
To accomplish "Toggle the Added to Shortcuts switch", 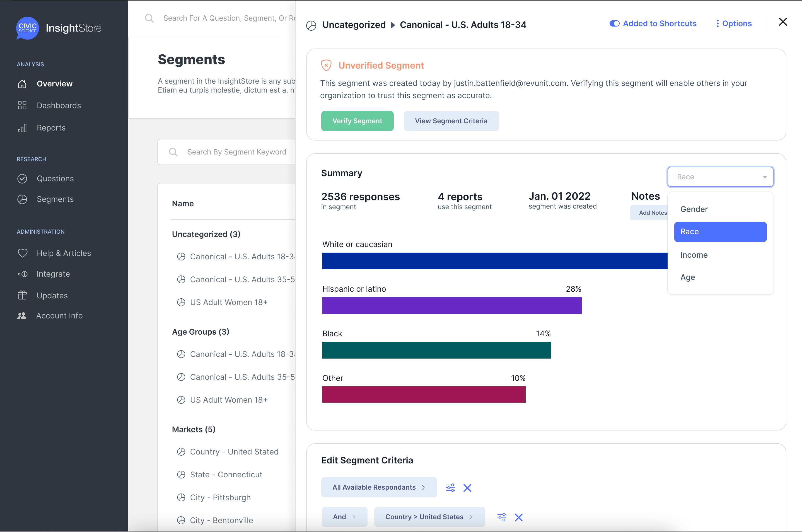I will pyautogui.click(x=614, y=23).
